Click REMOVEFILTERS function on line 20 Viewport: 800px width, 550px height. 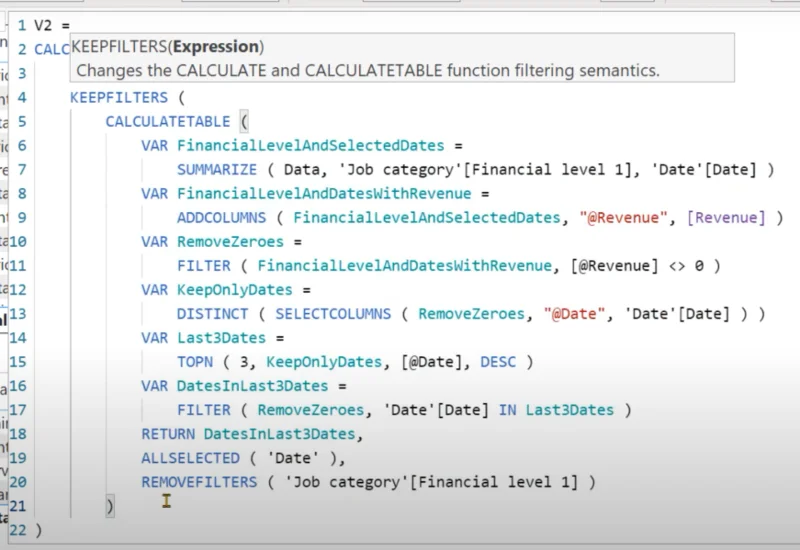click(199, 482)
